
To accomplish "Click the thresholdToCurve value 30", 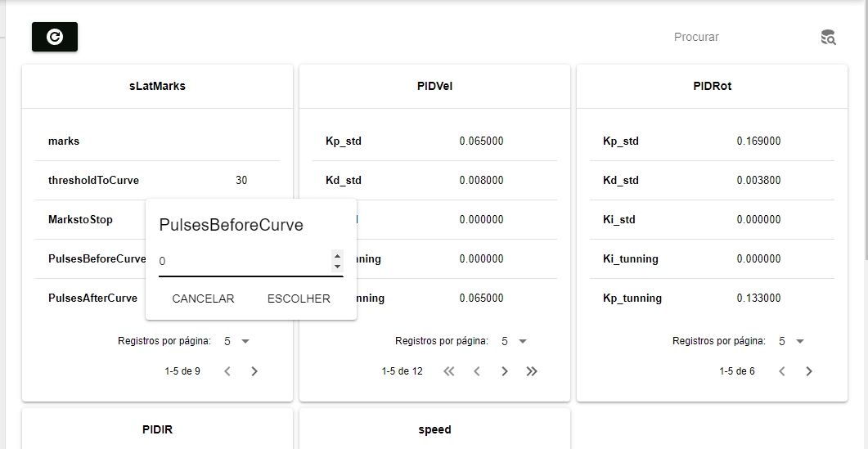I will tap(241, 181).
